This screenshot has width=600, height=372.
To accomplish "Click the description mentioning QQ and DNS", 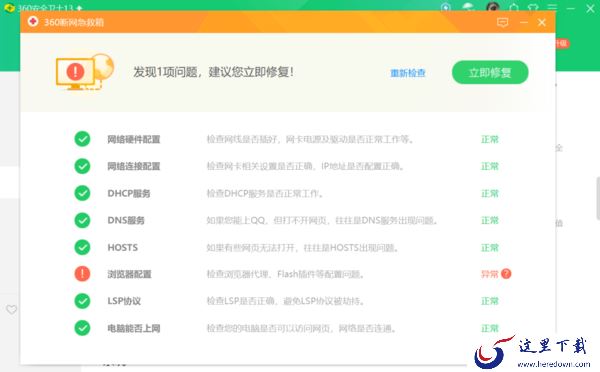I will coord(322,220).
